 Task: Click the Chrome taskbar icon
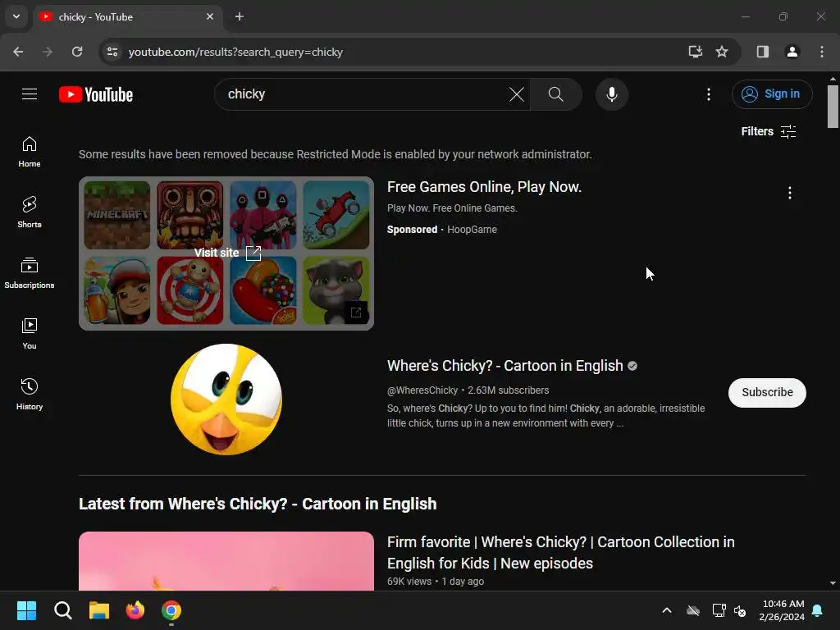click(x=171, y=610)
